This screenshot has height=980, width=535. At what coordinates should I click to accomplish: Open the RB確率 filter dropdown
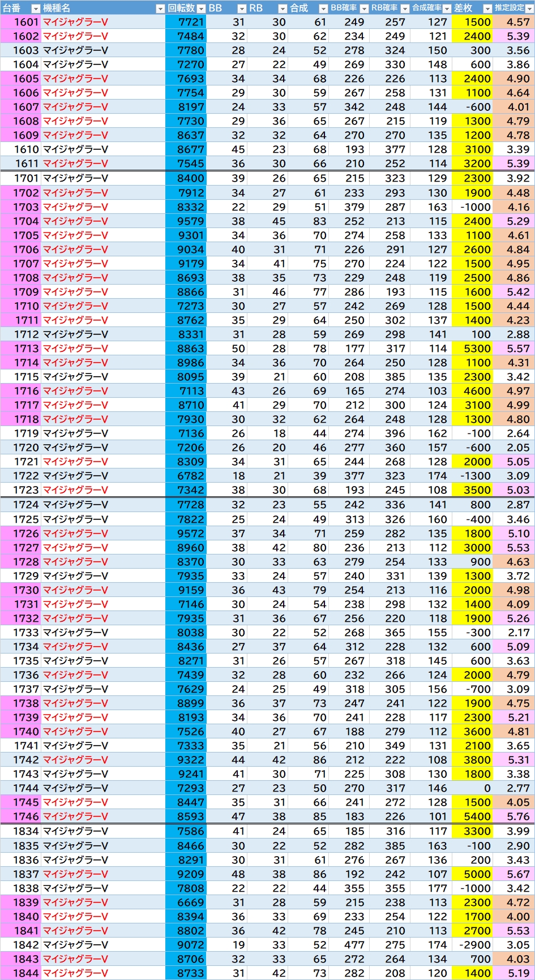tap(405, 8)
